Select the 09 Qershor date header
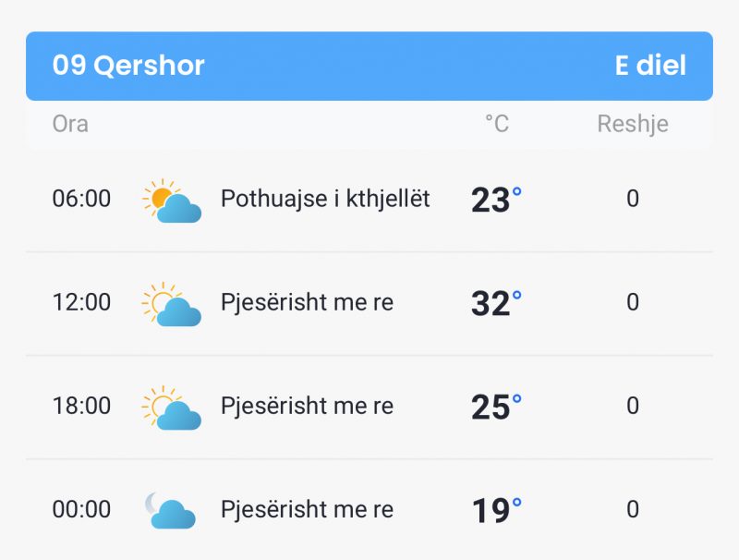The width and height of the screenshot is (739, 560). coord(128,65)
